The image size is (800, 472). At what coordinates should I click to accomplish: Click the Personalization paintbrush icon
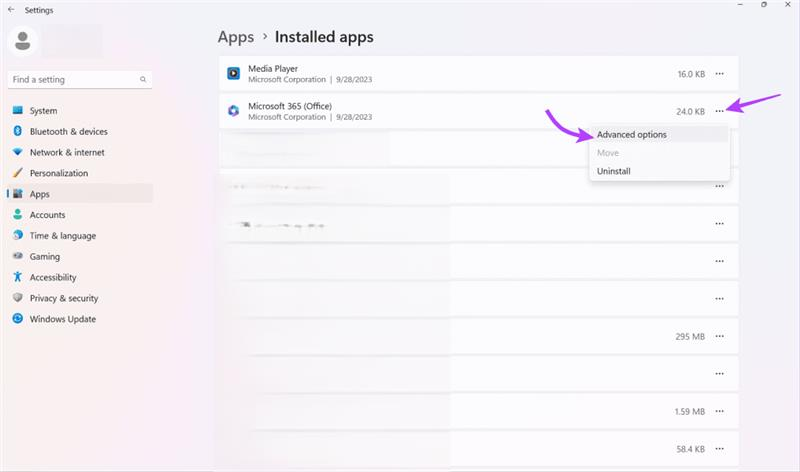[x=18, y=173]
